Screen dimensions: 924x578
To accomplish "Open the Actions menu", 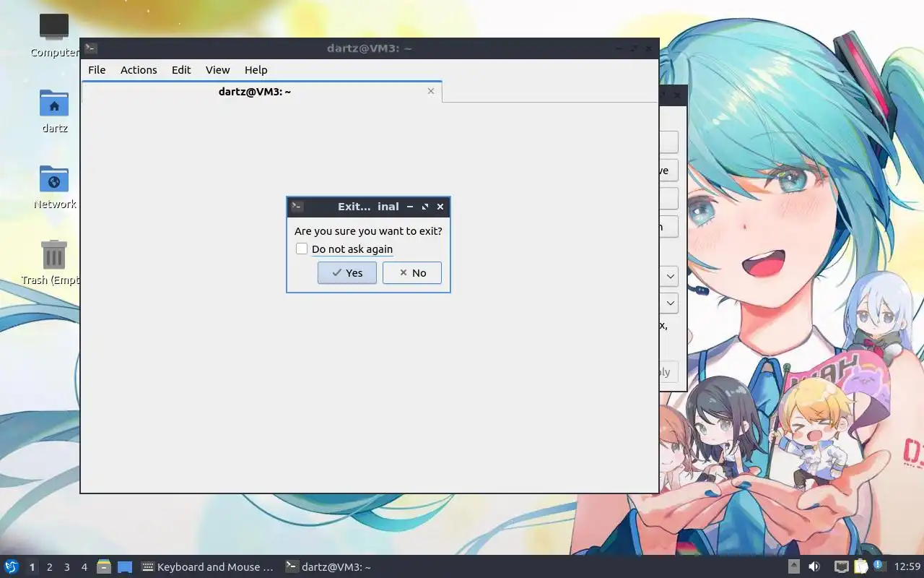I will pyautogui.click(x=139, y=69).
